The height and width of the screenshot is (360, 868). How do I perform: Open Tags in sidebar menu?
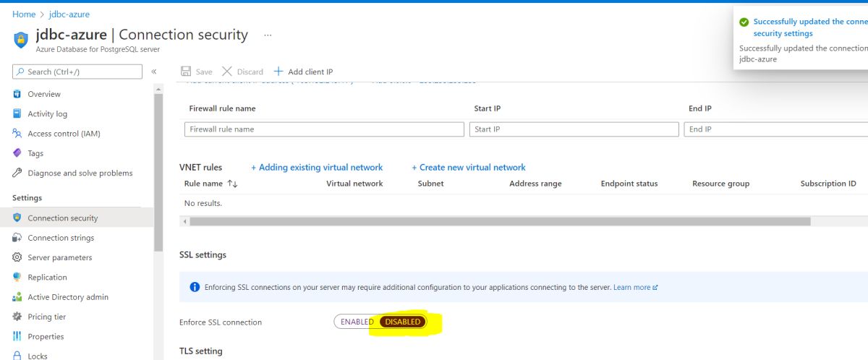(35, 153)
